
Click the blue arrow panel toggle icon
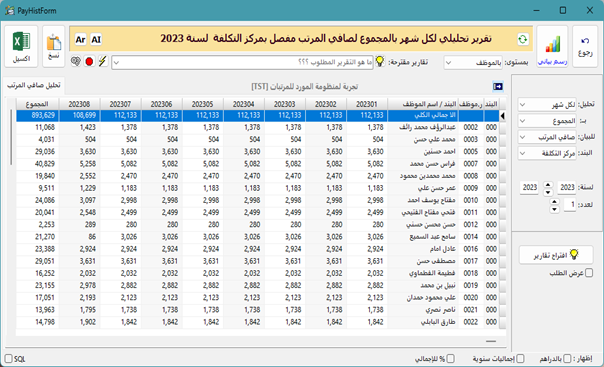pyautogui.click(x=498, y=87)
